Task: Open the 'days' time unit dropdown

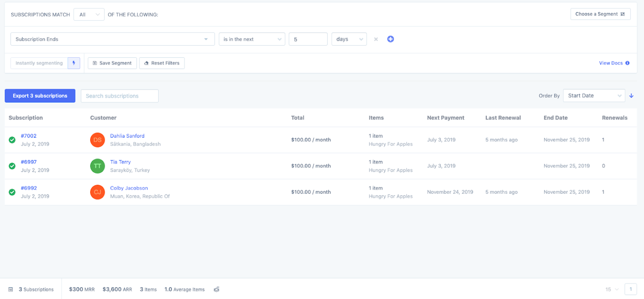Action: 349,39
